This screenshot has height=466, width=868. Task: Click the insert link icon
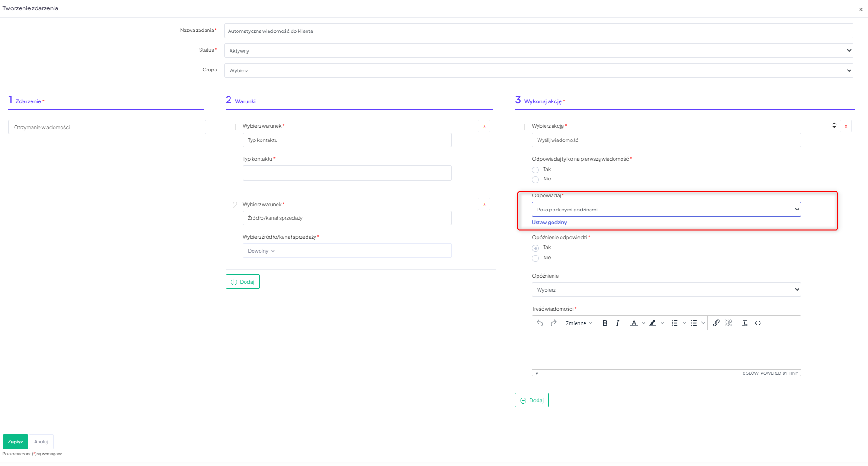click(x=716, y=323)
